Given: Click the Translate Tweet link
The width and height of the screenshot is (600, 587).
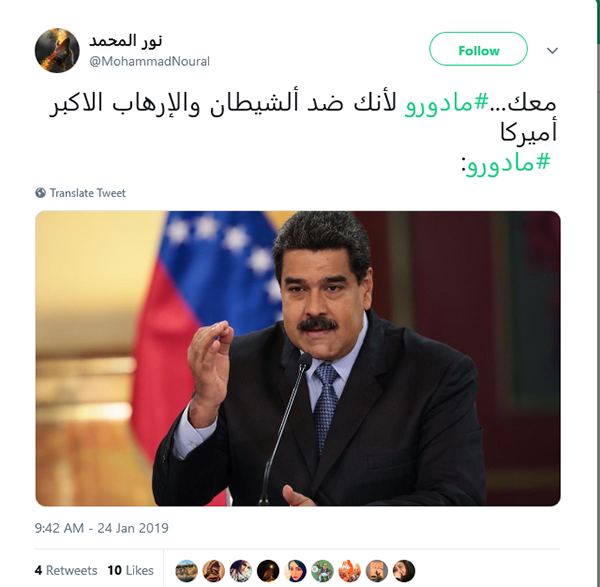Looking at the screenshot, I should pos(87,193).
